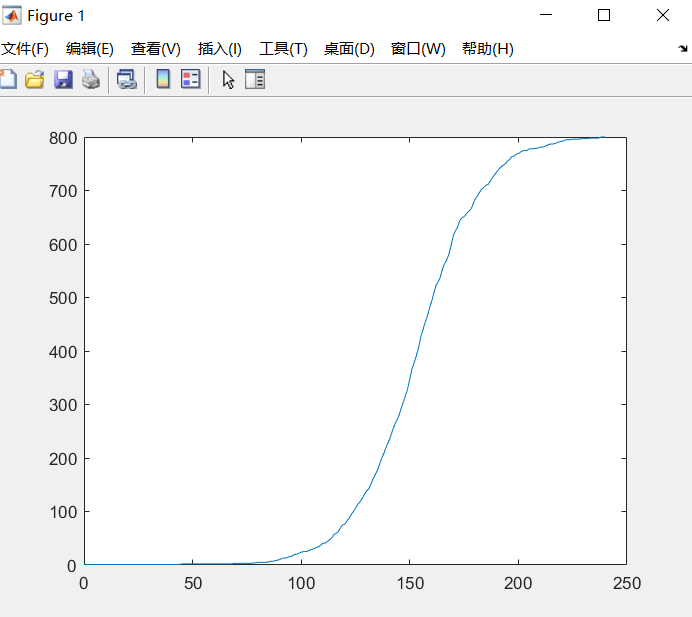Open the 查看(V) menu
Screen dimensions: 692x617
pyautogui.click(x=156, y=49)
